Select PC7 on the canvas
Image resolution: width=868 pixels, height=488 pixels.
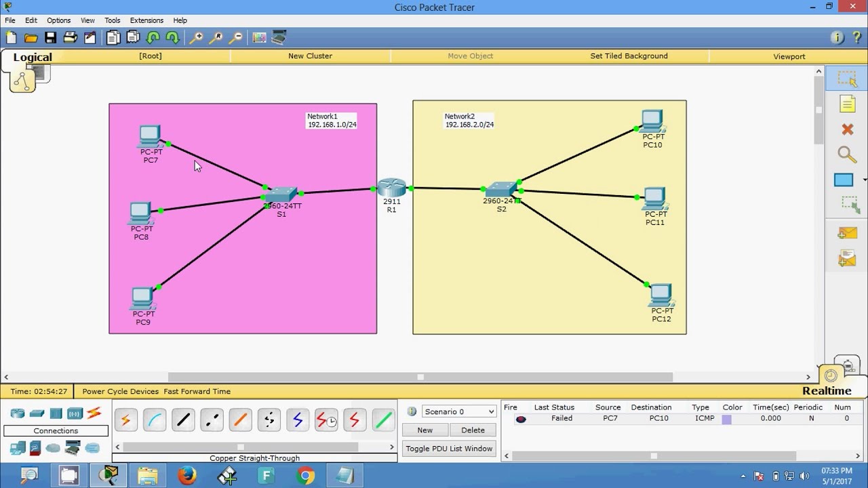[x=150, y=137]
